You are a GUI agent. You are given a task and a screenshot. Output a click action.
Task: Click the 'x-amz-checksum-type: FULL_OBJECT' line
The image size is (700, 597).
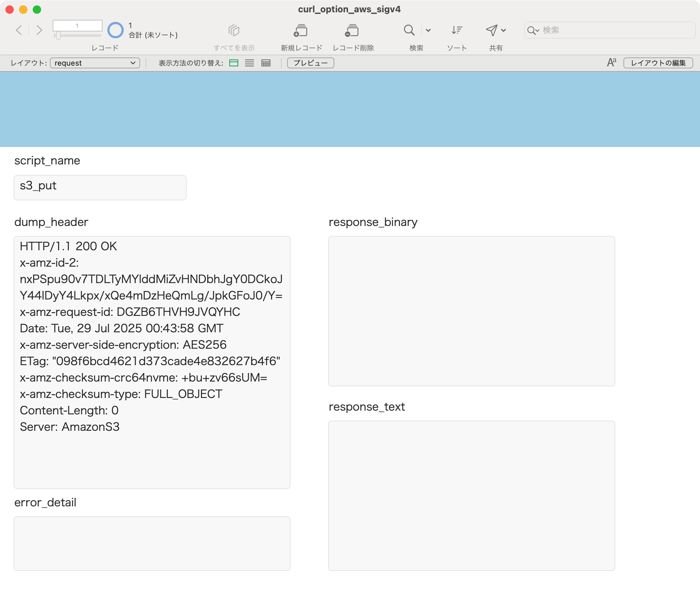[121, 394]
